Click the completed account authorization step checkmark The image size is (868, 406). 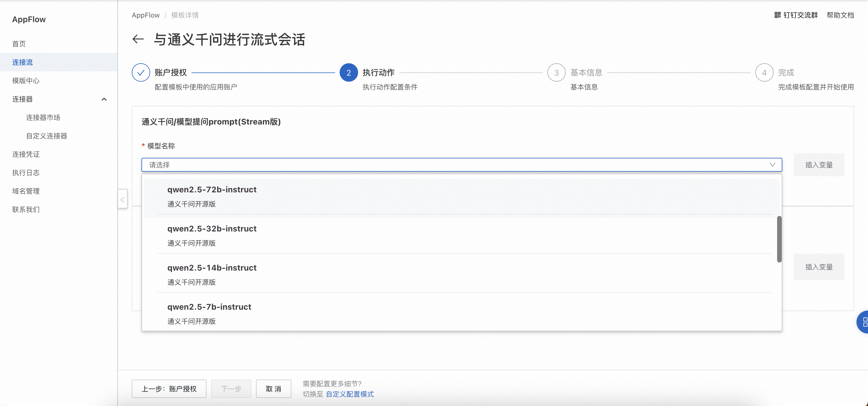[141, 72]
